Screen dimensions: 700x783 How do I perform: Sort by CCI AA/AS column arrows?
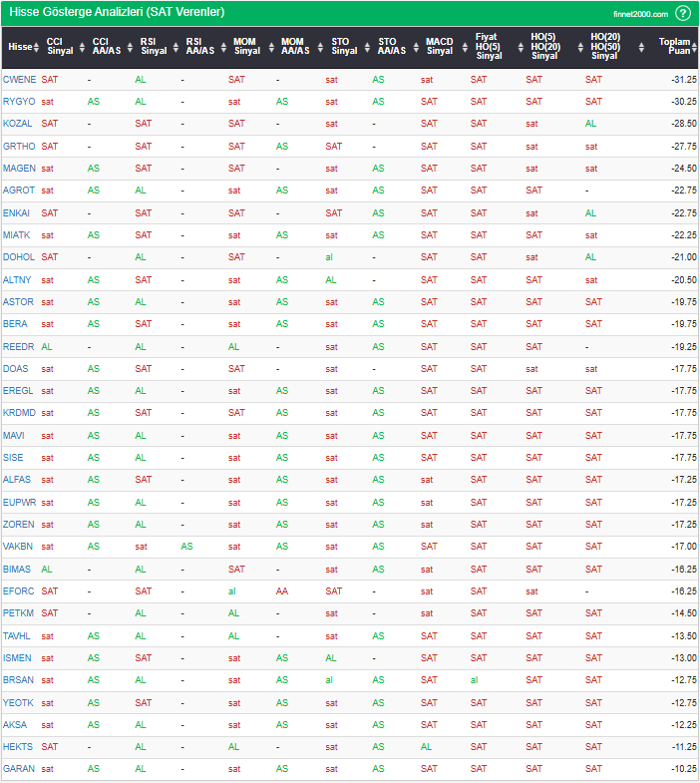[x=130, y=48]
